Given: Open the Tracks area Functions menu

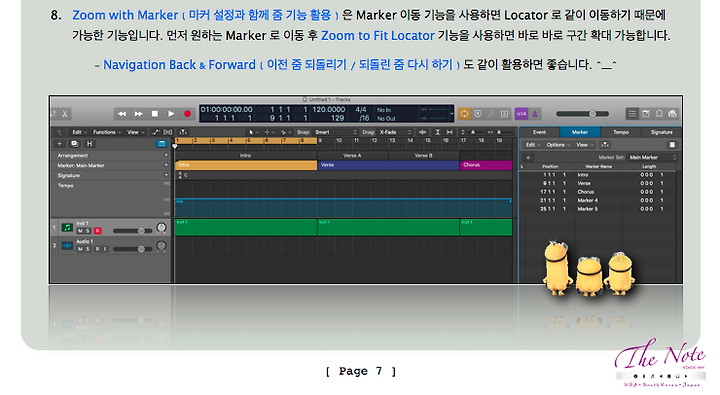Looking at the screenshot, I should coord(107,132).
